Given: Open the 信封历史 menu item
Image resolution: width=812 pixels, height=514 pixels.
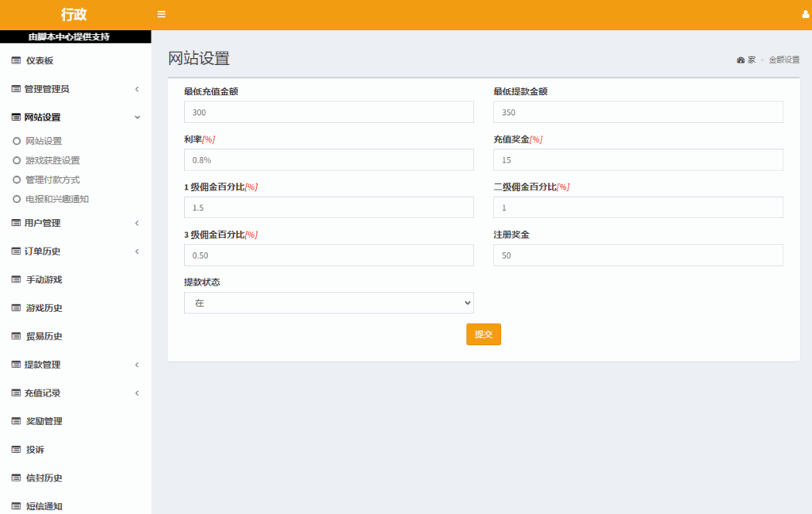Looking at the screenshot, I should pyautogui.click(x=44, y=478).
